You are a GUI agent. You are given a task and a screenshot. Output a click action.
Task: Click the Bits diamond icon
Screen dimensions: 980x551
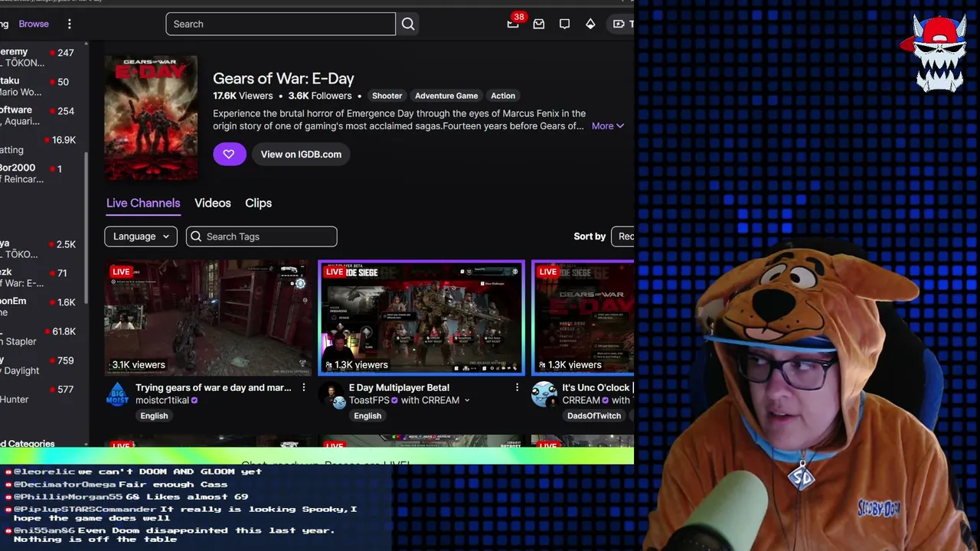[x=590, y=24]
